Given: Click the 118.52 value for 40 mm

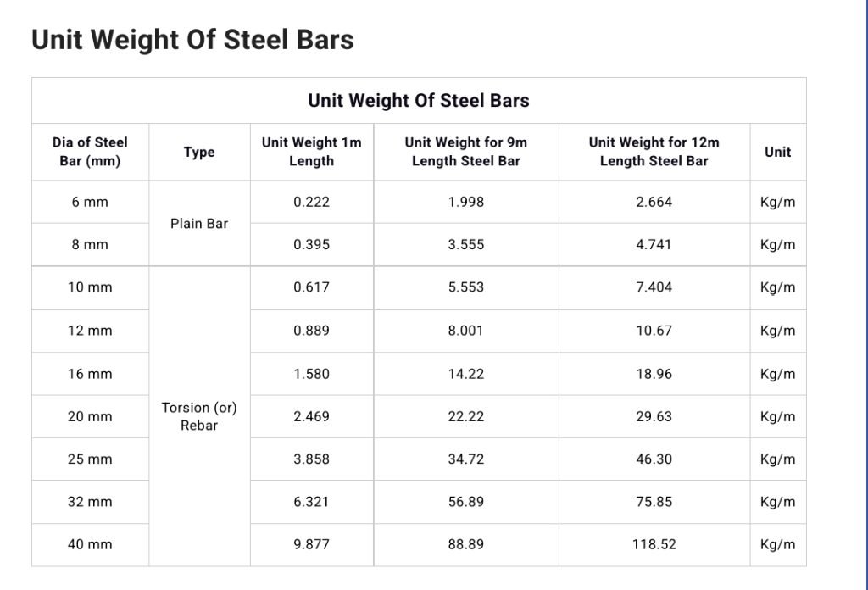Looking at the screenshot, I should click(x=654, y=544).
